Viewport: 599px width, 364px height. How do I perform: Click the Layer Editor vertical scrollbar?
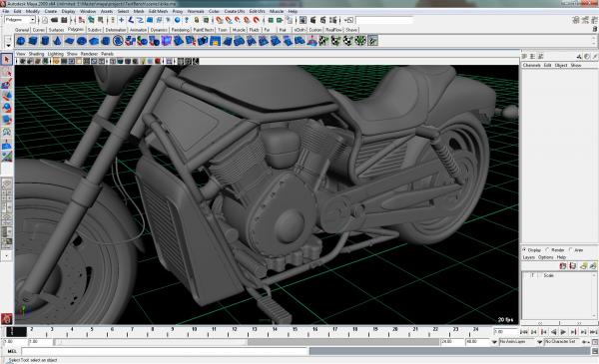pyautogui.click(x=594, y=296)
